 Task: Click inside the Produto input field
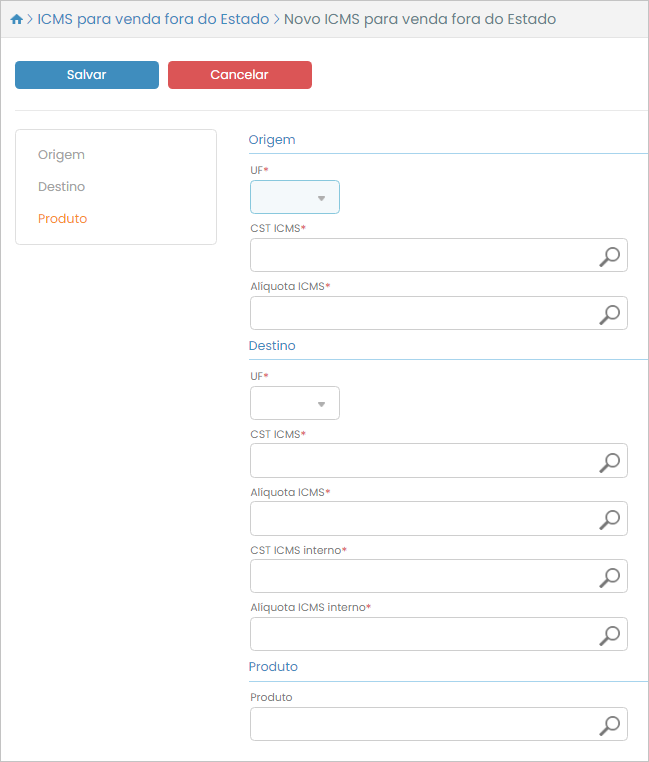(420, 725)
